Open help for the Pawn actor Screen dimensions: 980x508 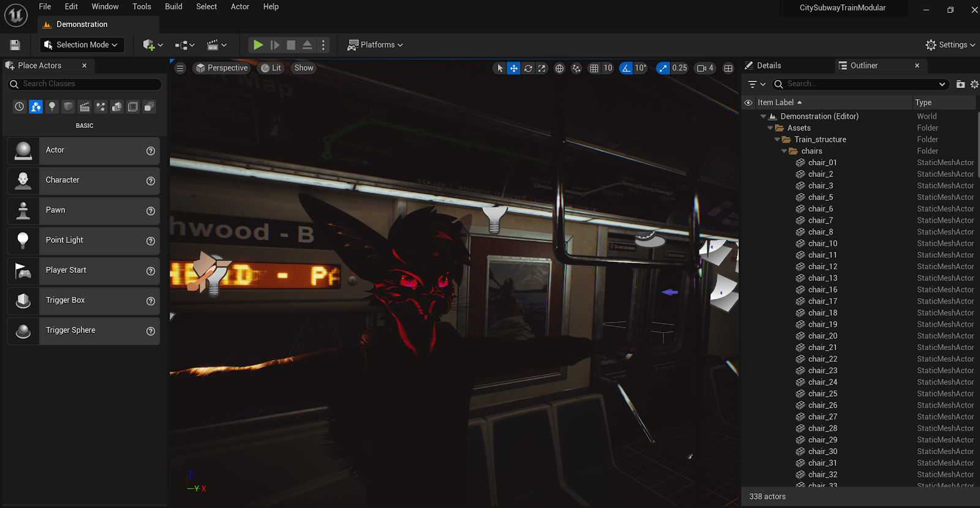(x=151, y=211)
